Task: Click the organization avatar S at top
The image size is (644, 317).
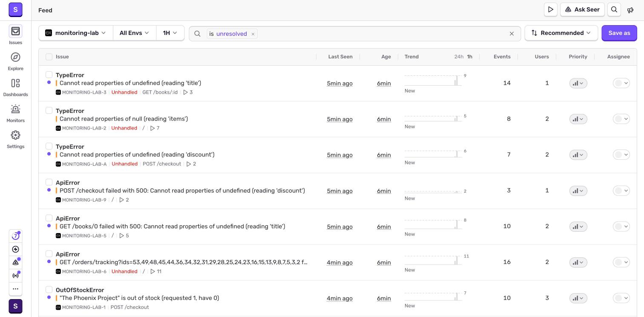Action: pyautogui.click(x=15, y=9)
